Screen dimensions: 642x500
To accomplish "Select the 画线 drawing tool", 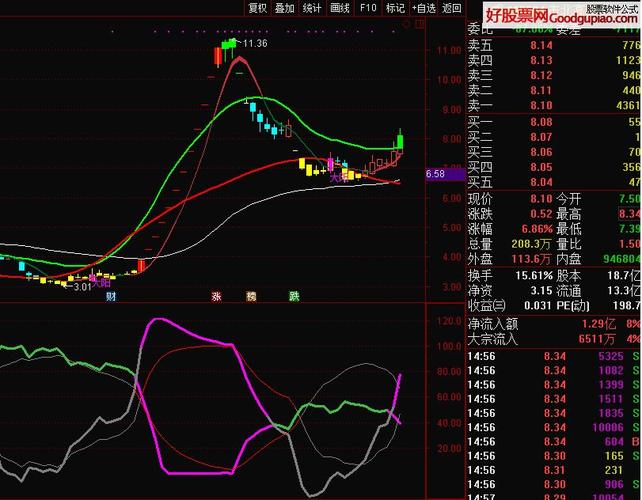I will 340,8.
